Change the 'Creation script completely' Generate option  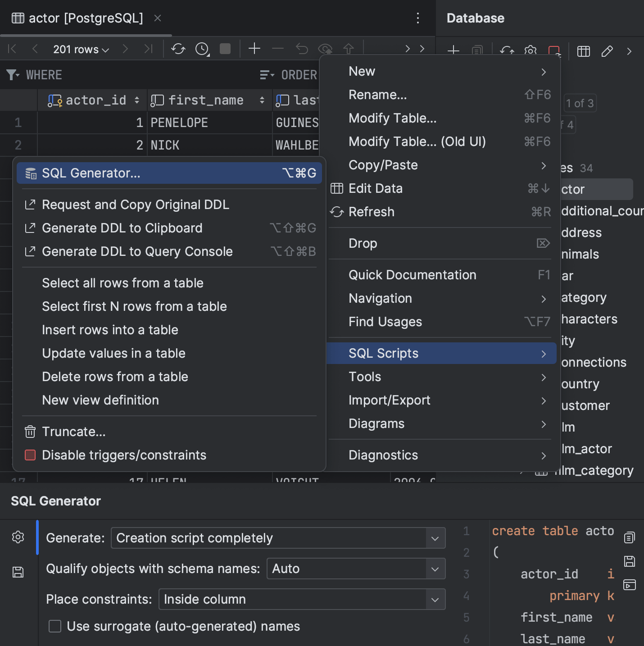277,538
